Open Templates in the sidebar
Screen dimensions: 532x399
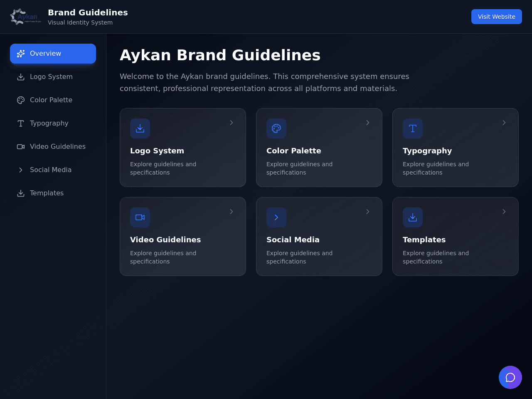[x=53, y=193]
